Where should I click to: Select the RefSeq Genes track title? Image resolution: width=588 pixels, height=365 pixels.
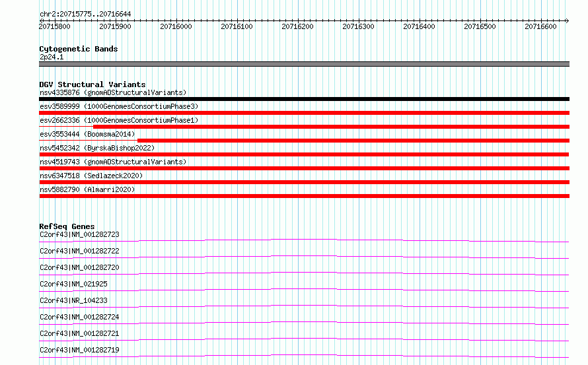[67, 226]
